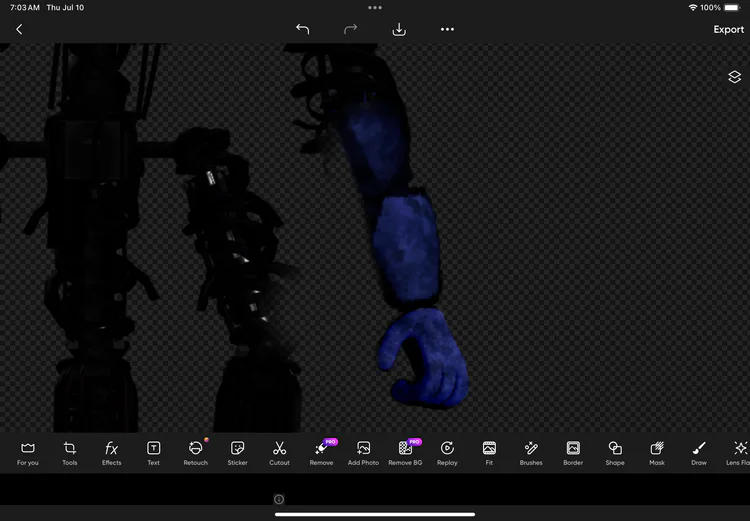
Task: Open the For you tool
Action: click(28, 453)
